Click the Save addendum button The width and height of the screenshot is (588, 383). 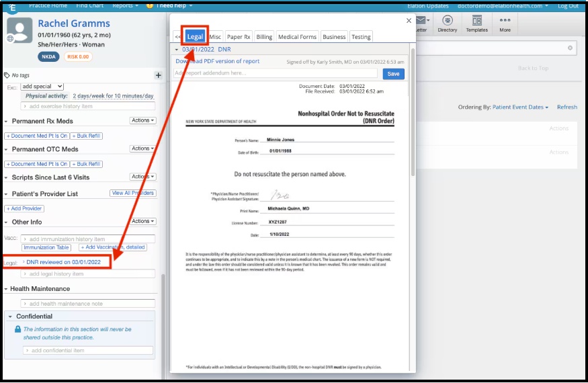[x=393, y=74]
